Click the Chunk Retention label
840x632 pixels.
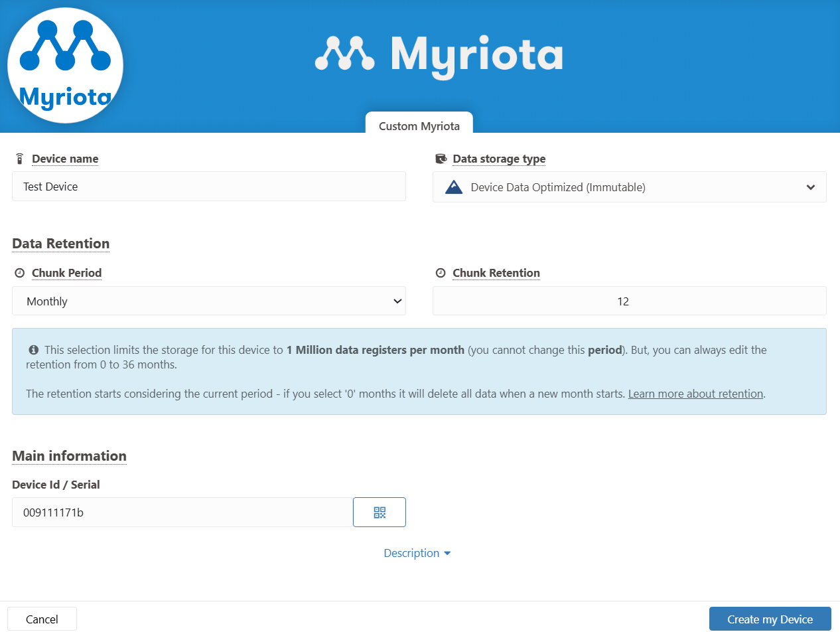496,273
